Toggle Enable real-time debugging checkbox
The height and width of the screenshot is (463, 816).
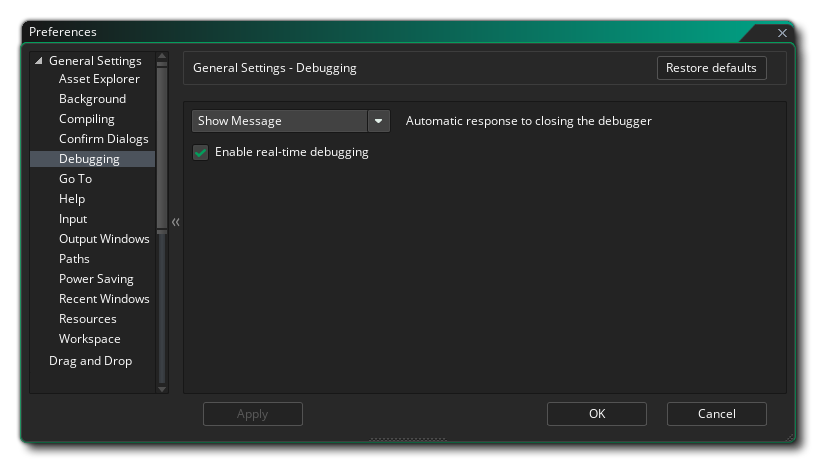pos(200,153)
